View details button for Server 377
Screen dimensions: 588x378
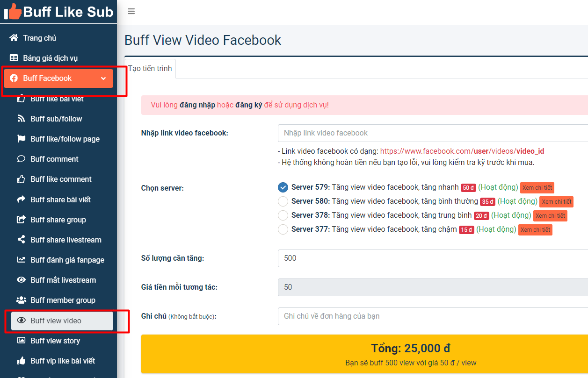coord(535,229)
